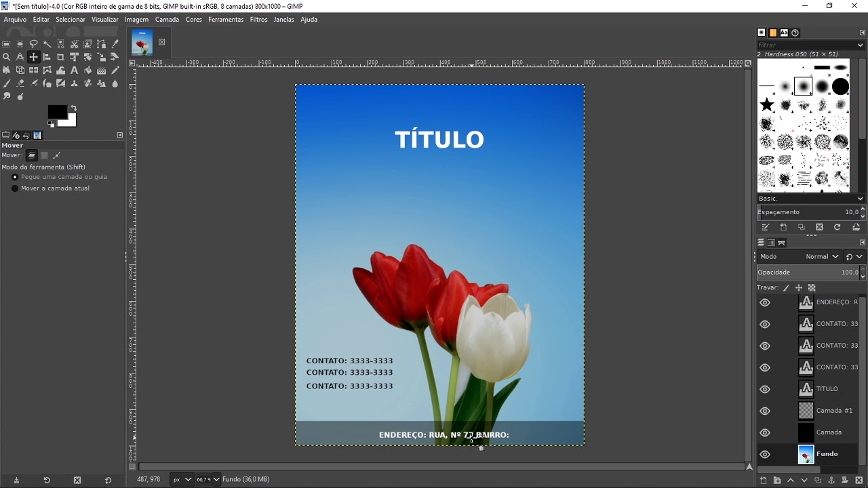The height and width of the screenshot is (488, 868).
Task: Select the Paintbrush tool
Action: pyautogui.click(x=6, y=83)
